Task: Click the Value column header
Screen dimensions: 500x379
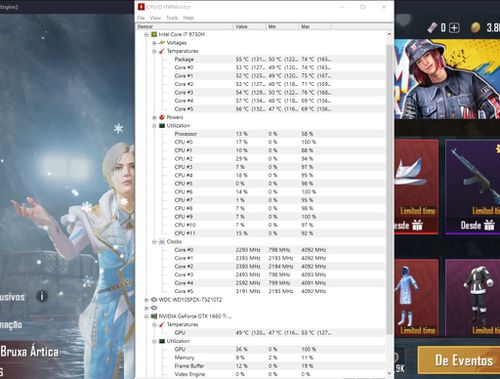Action: pyautogui.click(x=249, y=26)
